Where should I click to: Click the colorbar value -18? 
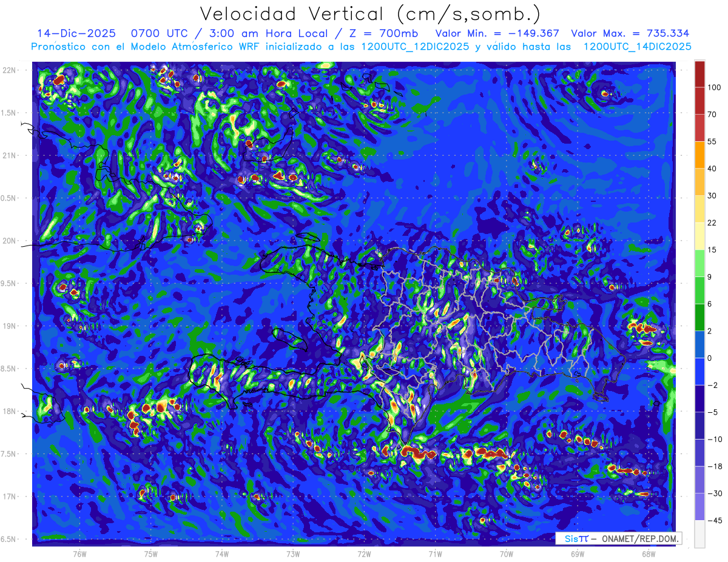[714, 467]
